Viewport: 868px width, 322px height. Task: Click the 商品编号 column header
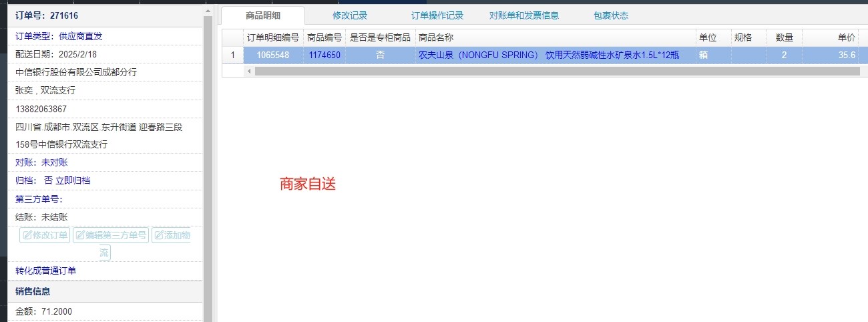click(324, 38)
